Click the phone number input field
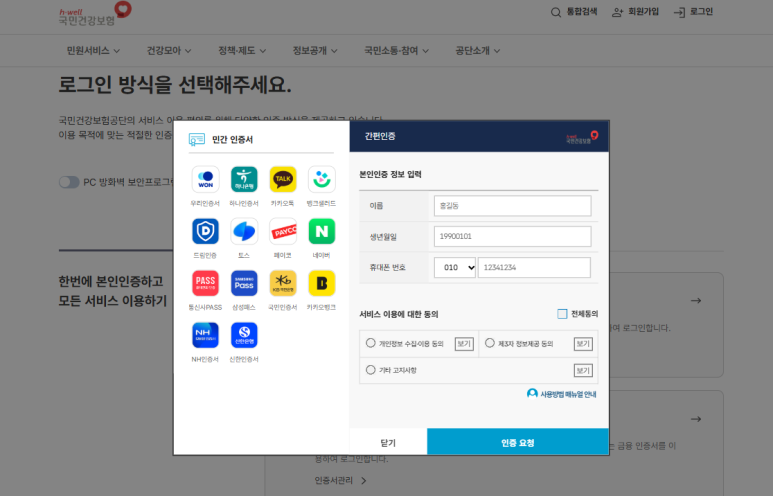This screenshot has height=496, width=773. pyautogui.click(x=534, y=268)
